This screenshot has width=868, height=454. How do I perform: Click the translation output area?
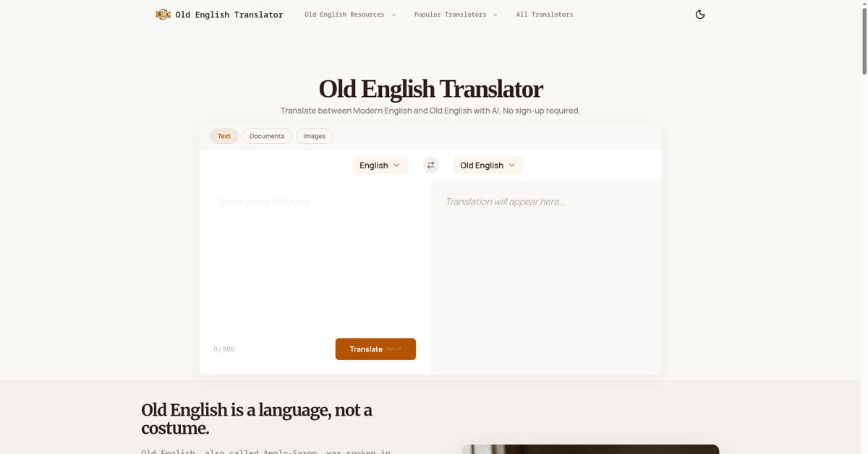[546, 278]
